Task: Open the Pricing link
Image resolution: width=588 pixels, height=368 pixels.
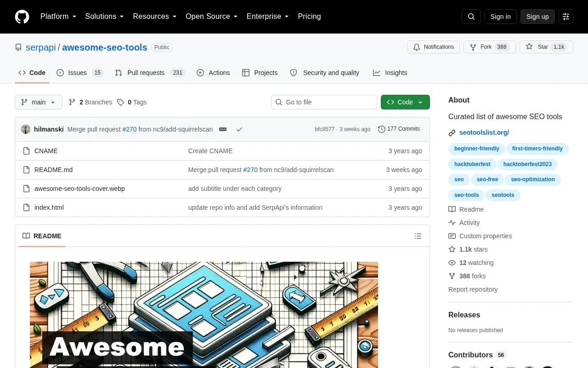Action: [x=309, y=17]
